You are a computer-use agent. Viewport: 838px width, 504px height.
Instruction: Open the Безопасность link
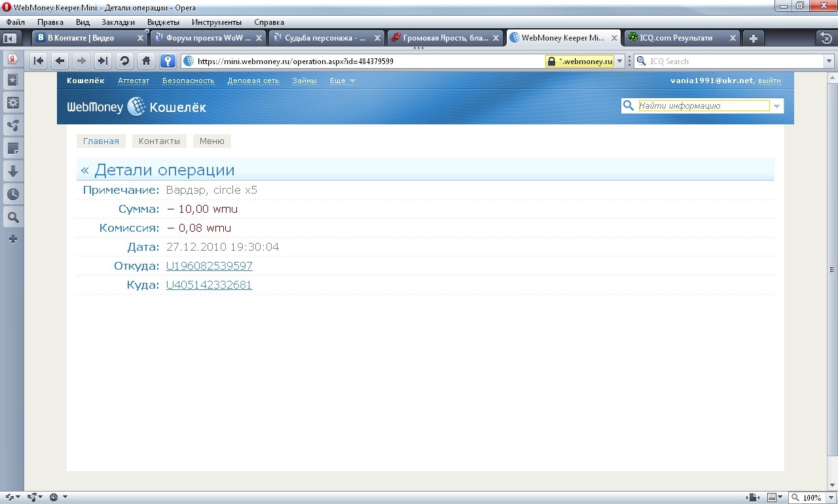(189, 81)
